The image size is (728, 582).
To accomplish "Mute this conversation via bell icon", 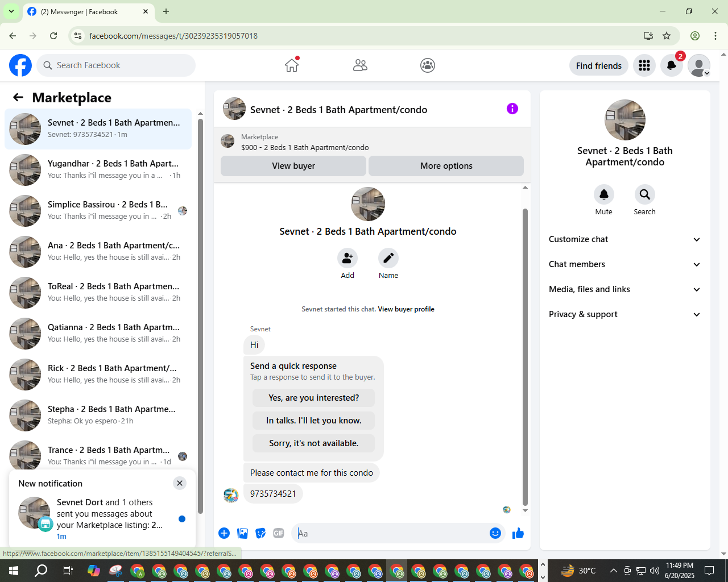I will click(604, 194).
